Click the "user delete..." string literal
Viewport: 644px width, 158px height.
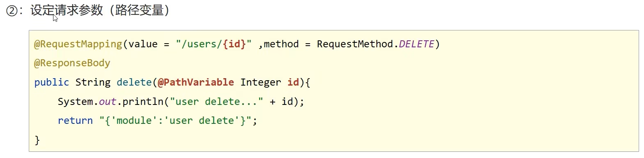[219, 101]
